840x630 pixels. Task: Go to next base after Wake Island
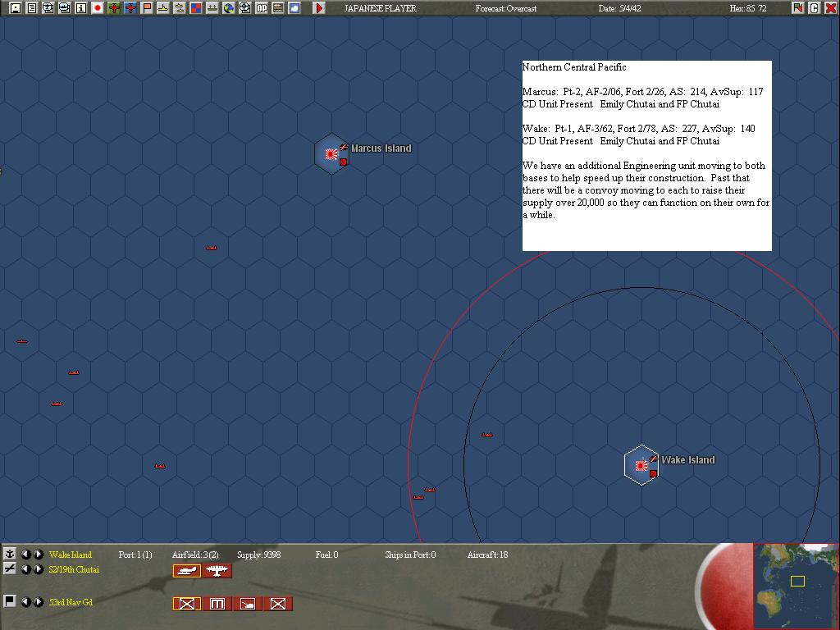coord(39,555)
